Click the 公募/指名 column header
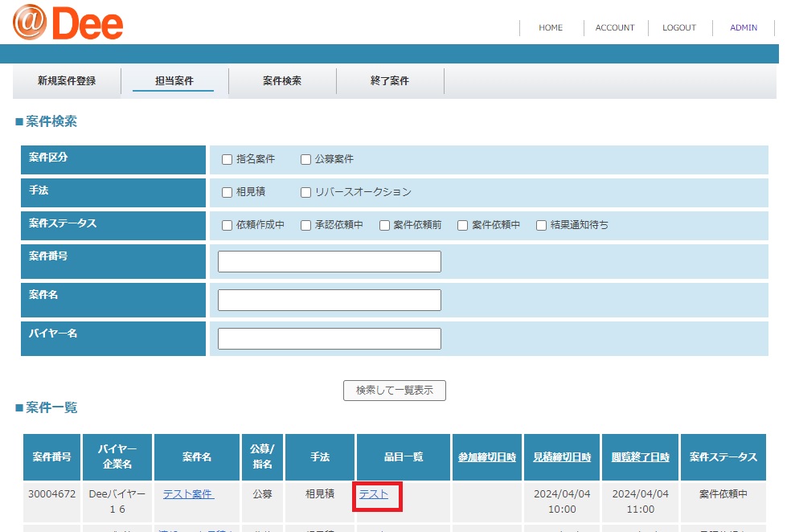Image resolution: width=791 pixels, height=532 pixels. tap(262, 457)
